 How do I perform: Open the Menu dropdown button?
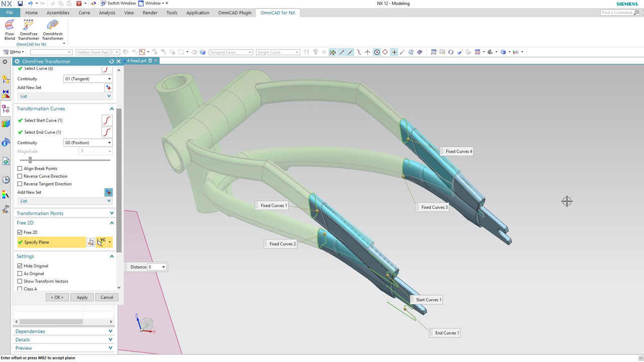pyautogui.click(x=13, y=52)
